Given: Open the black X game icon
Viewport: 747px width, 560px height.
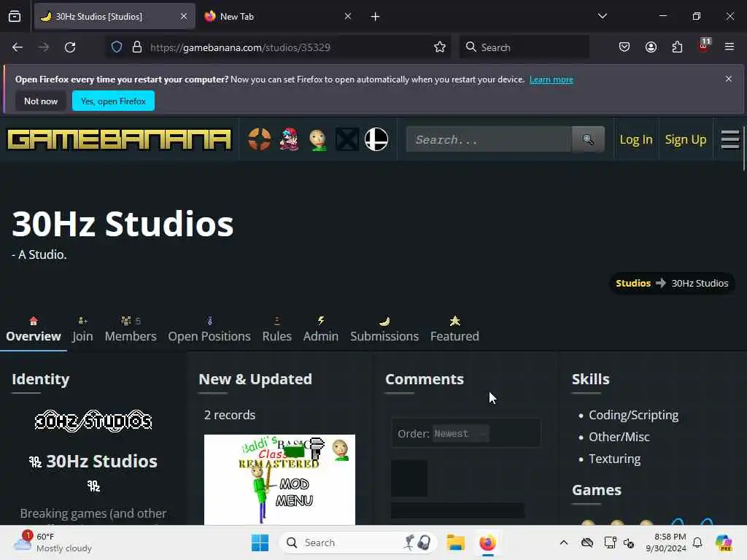Looking at the screenshot, I should point(347,139).
